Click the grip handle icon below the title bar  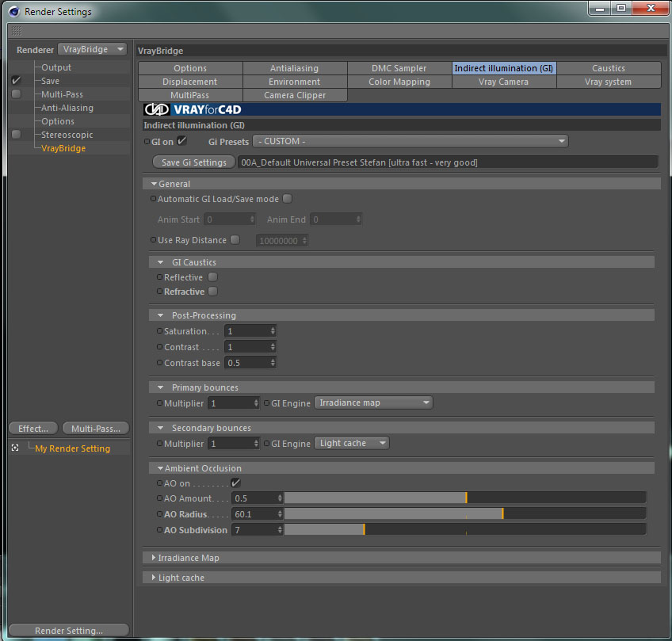(17, 31)
